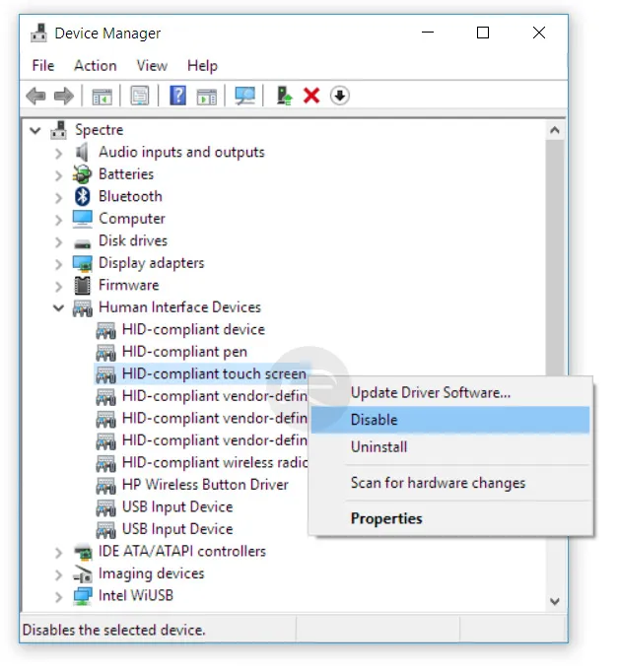Click the IDE ATA/ATAPI controllers icon

click(x=83, y=552)
